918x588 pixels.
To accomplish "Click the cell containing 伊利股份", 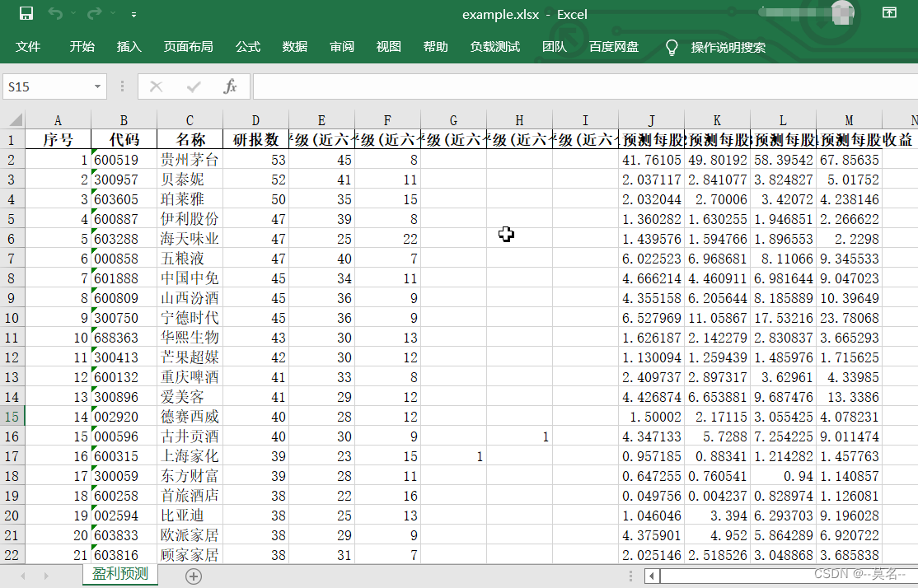I will click(x=190, y=219).
